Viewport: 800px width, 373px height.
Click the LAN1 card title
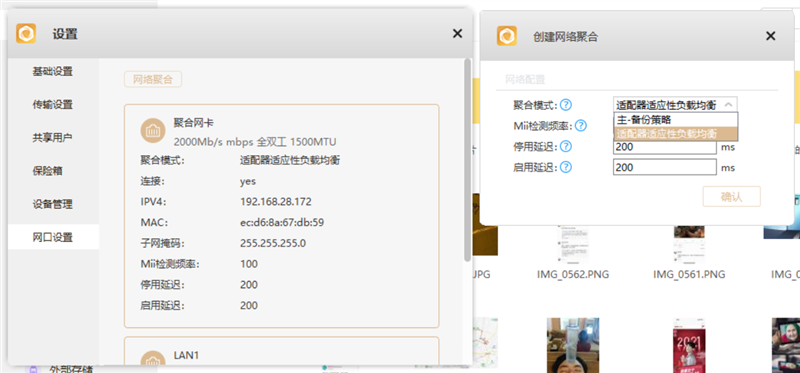(186, 355)
